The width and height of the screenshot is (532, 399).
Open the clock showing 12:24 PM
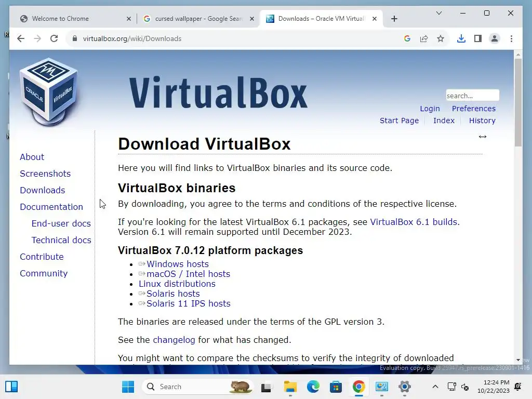[494, 387]
